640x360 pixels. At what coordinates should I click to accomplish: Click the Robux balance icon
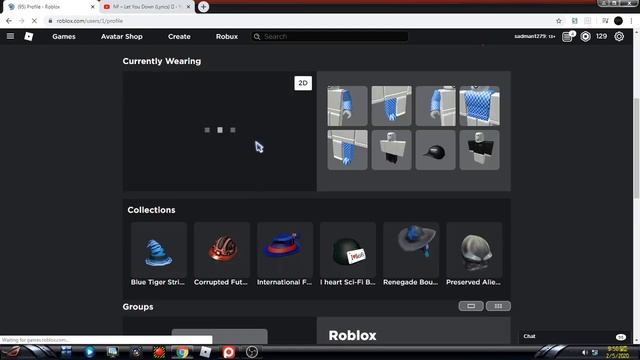[x=585, y=36]
